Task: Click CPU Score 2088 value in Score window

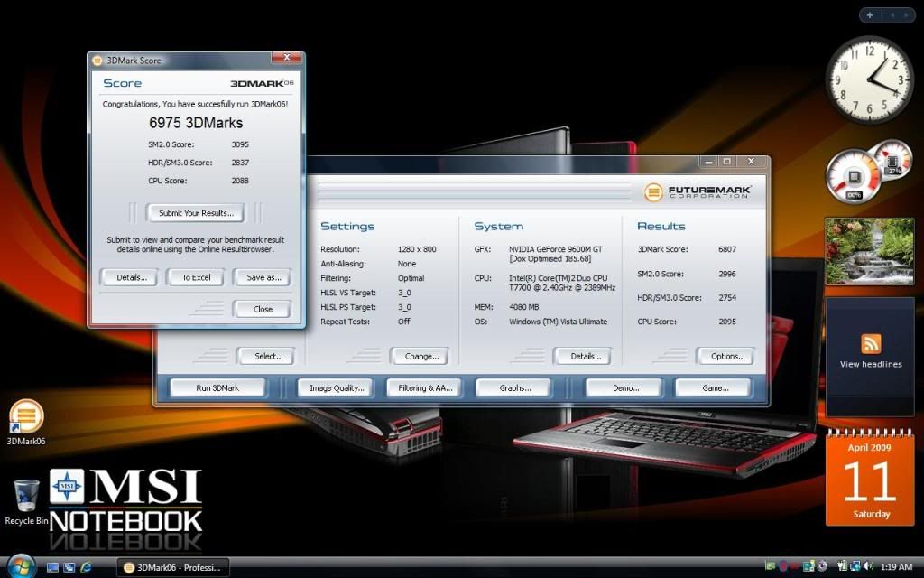Action: [x=240, y=181]
